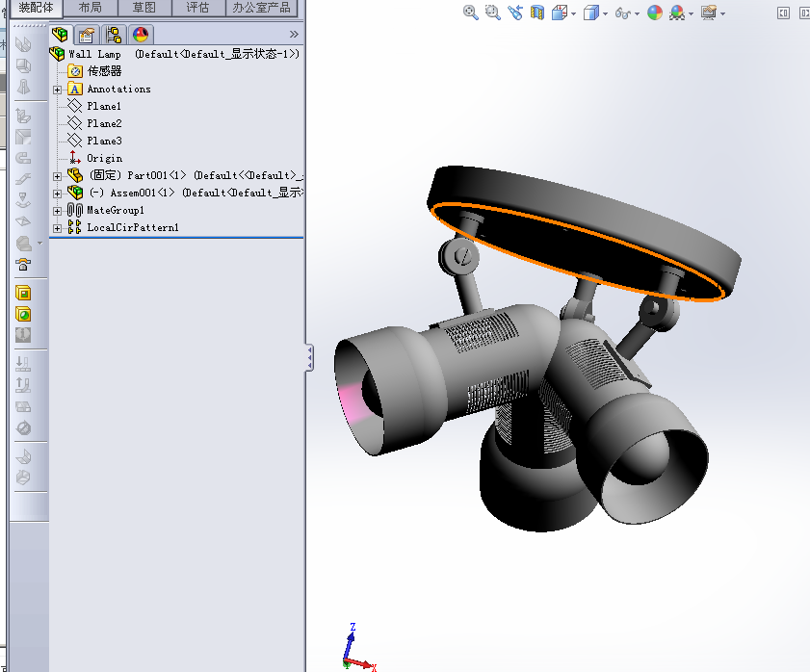Open View Orientation dropdown arrow

574,13
